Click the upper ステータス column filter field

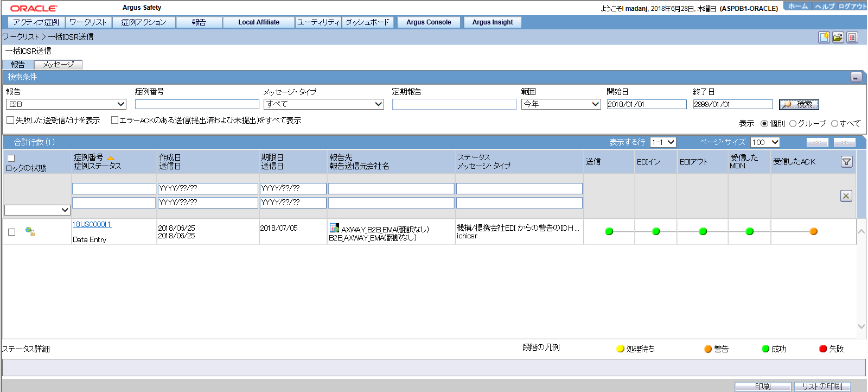[519, 188]
